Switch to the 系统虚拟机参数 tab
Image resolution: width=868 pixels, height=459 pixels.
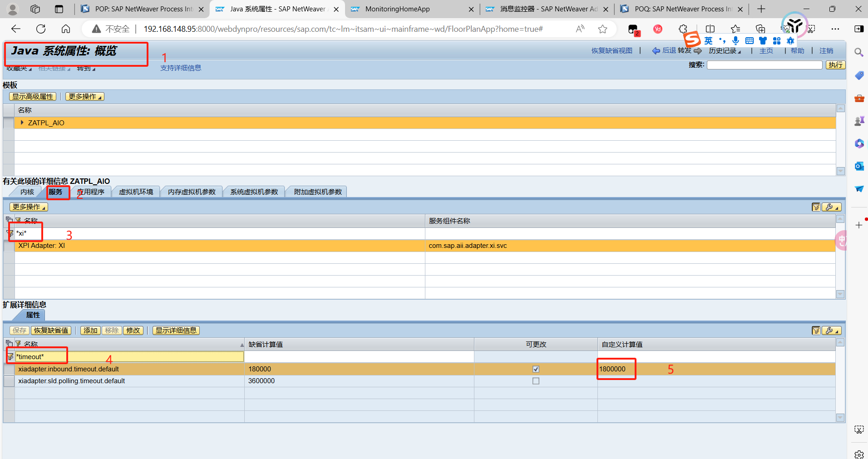tap(254, 192)
